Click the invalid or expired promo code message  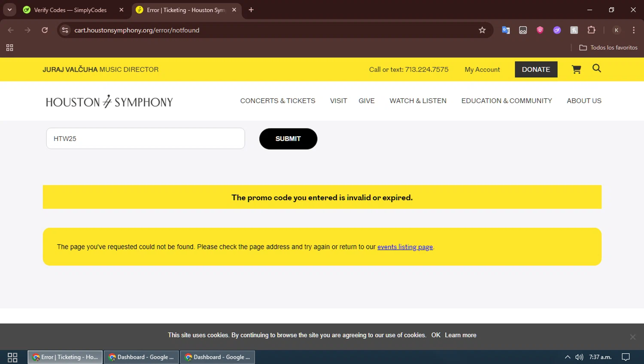tap(322, 198)
